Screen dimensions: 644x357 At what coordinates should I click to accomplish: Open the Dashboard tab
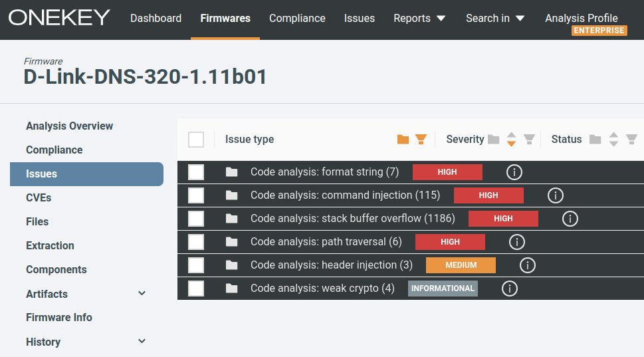(156, 19)
